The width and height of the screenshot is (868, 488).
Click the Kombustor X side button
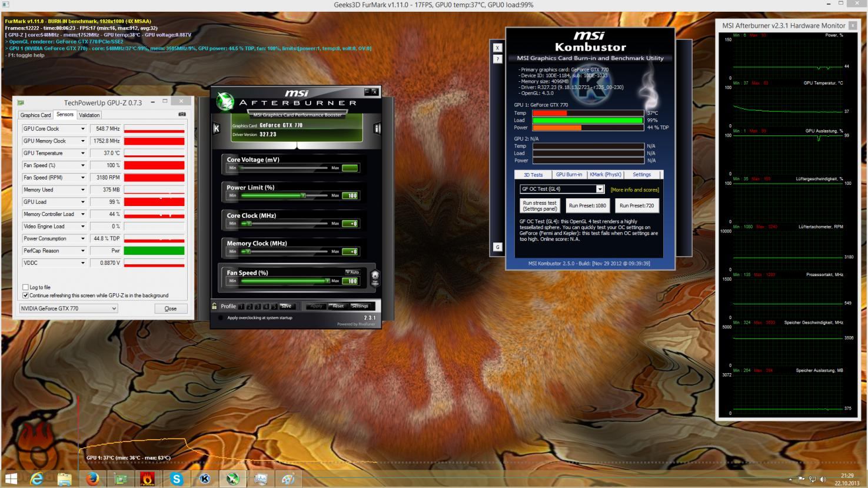(x=497, y=48)
